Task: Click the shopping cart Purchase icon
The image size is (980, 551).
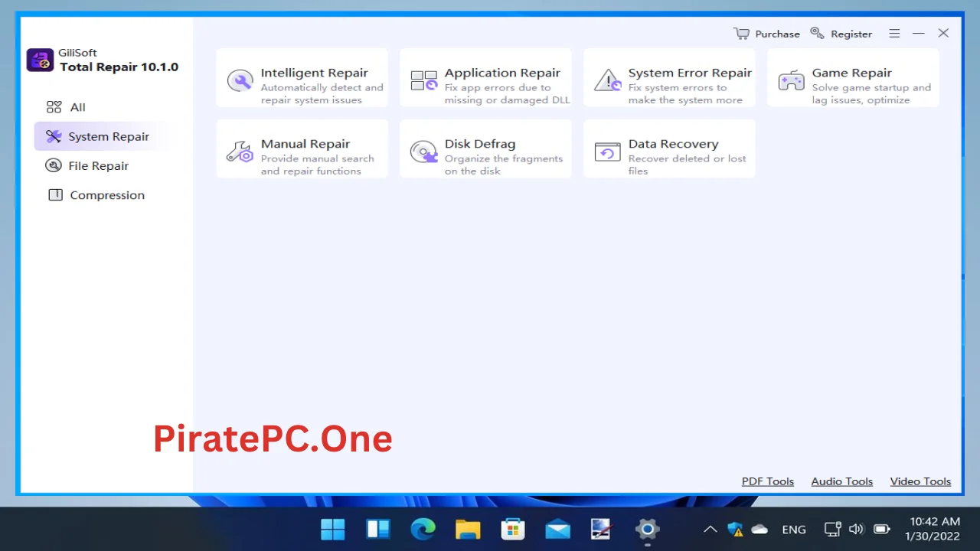Action: [741, 33]
